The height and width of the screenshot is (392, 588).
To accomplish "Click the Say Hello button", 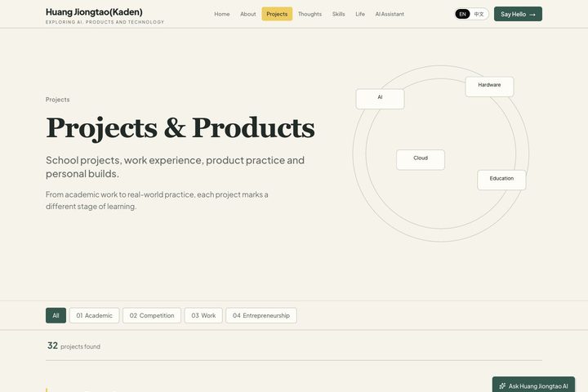I will click(x=518, y=14).
